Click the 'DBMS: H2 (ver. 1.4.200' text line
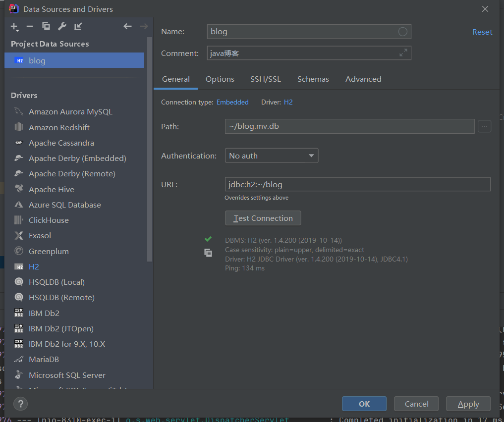Viewport: 504px width, 422px height. coord(283,240)
